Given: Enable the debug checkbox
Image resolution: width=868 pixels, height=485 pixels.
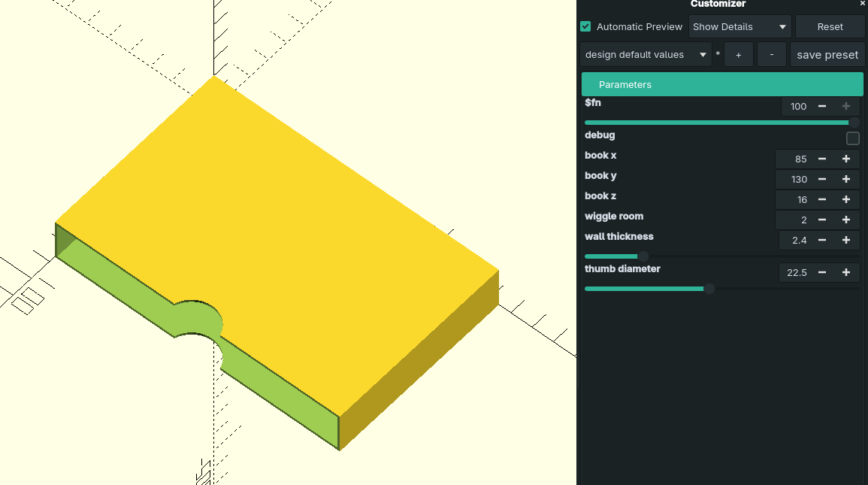Looking at the screenshot, I should (x=852, y=138).
